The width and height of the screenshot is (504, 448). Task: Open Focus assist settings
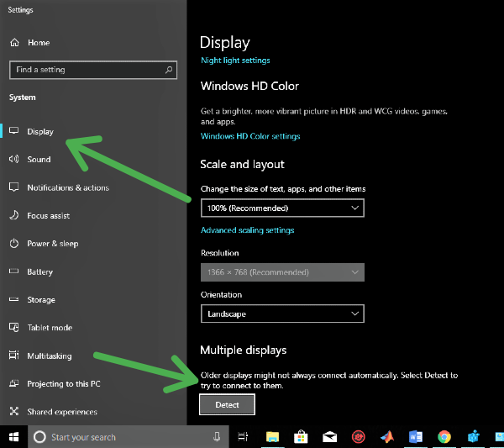click(48, 215)
